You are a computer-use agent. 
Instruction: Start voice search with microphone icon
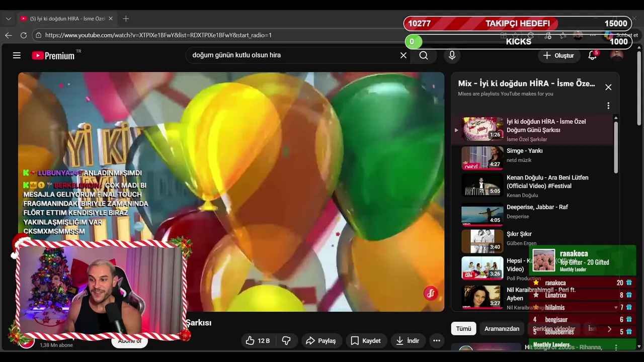click(452, 55)
